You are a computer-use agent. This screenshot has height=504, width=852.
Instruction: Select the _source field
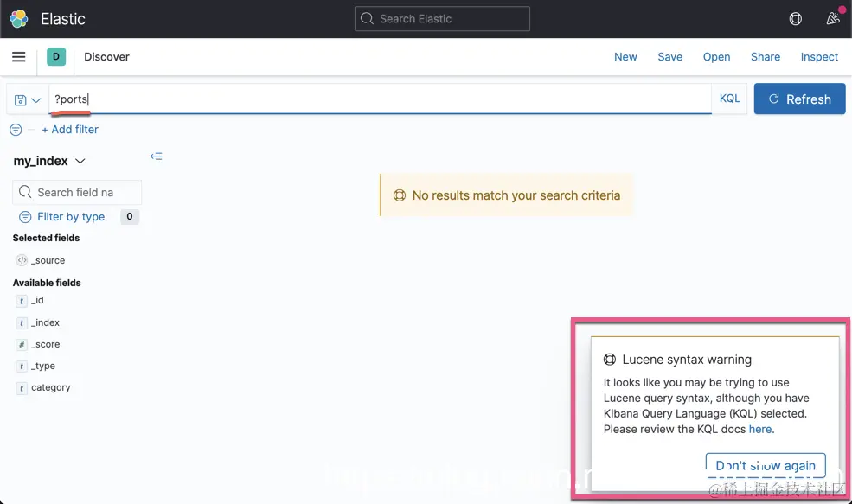click(x=48, y=260)
